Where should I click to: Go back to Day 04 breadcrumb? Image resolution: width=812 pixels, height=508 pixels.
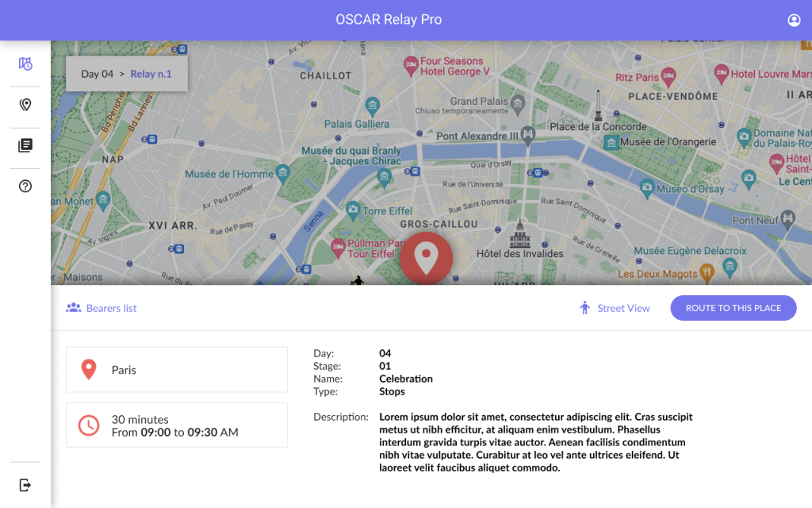point(98,74)
